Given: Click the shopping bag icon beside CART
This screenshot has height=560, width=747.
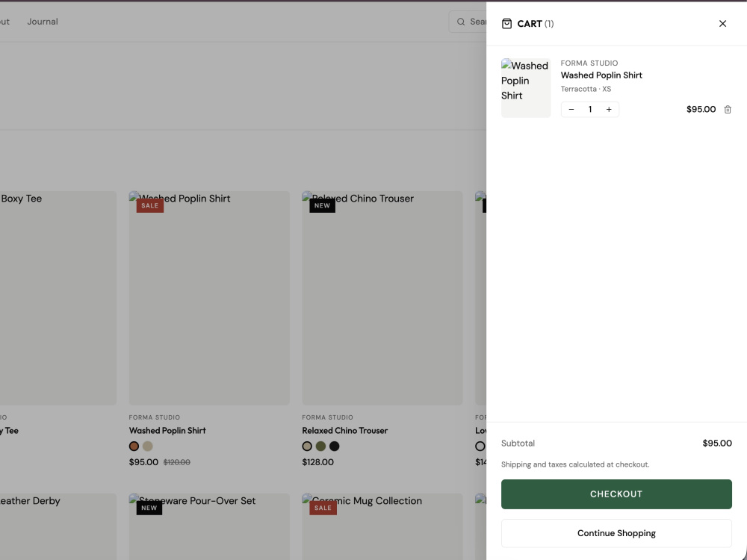Looking at the screenshot, I should click(x=506, y=24).
